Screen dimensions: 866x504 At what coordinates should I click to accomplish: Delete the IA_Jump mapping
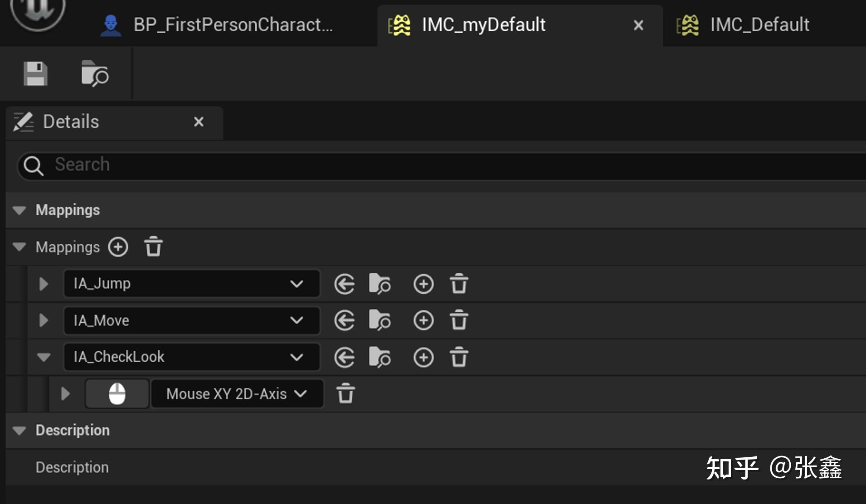coord(459,284)
